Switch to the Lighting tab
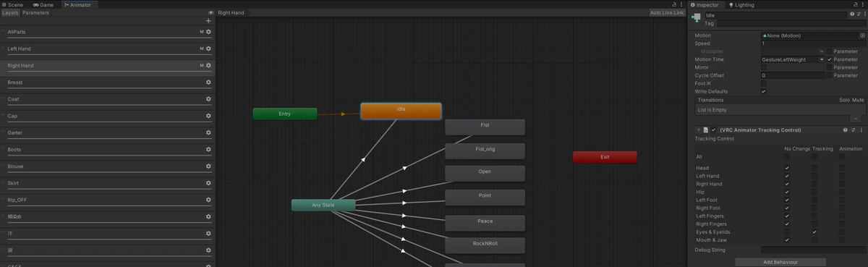Screen dimensions: 868x267 (741, 4)
